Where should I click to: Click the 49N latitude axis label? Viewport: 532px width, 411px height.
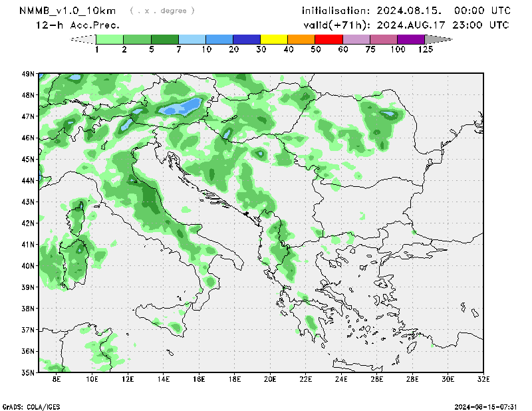pos(28,74)
